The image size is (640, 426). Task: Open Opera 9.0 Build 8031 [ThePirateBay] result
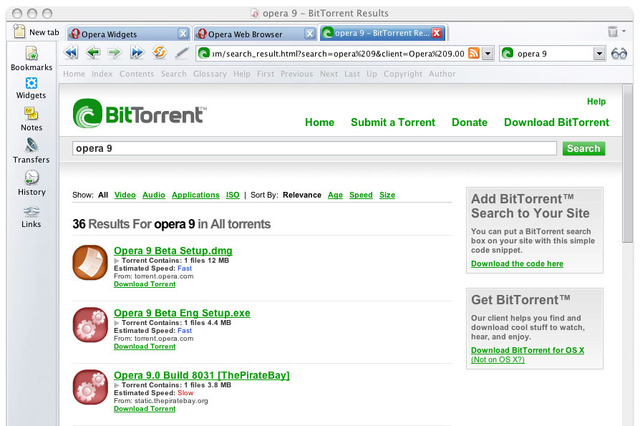202,375
